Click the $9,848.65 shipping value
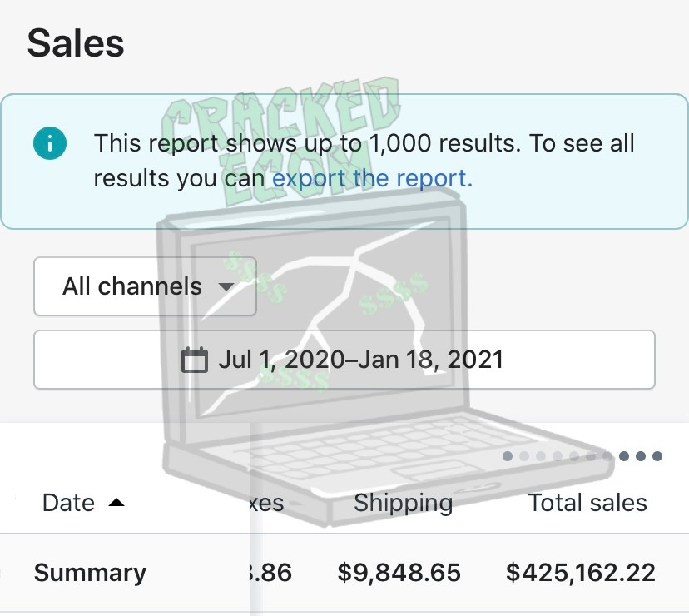This screenshot has height=616, width=689. pyautogui.click(x=399, y=573)
